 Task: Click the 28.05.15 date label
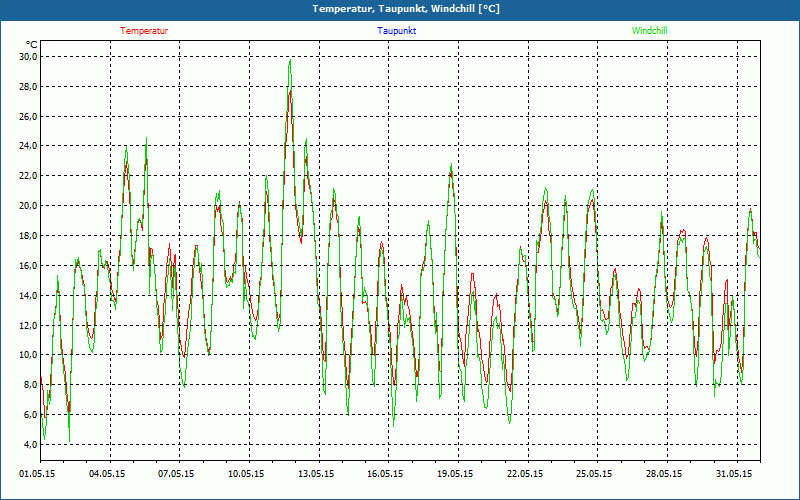664,474
